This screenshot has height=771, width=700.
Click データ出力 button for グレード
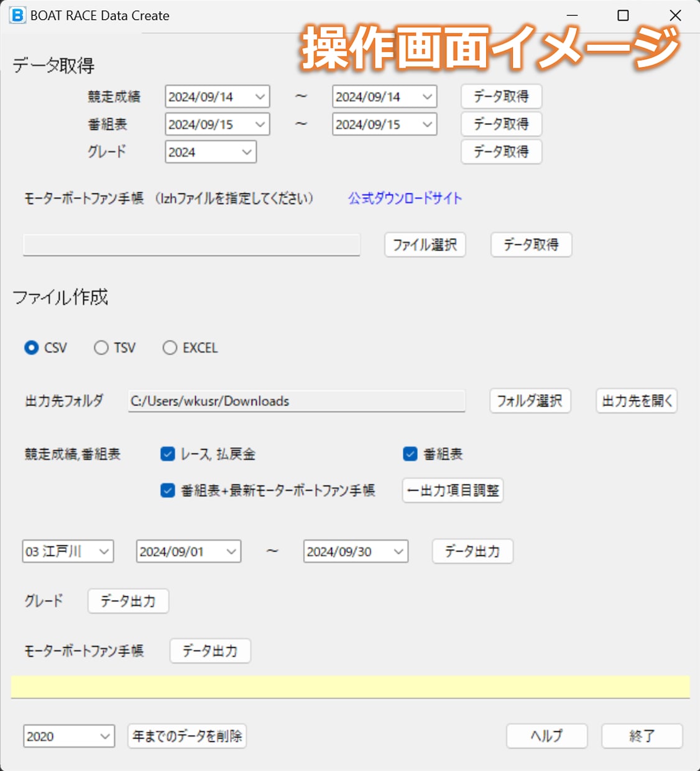coord(128,601)
